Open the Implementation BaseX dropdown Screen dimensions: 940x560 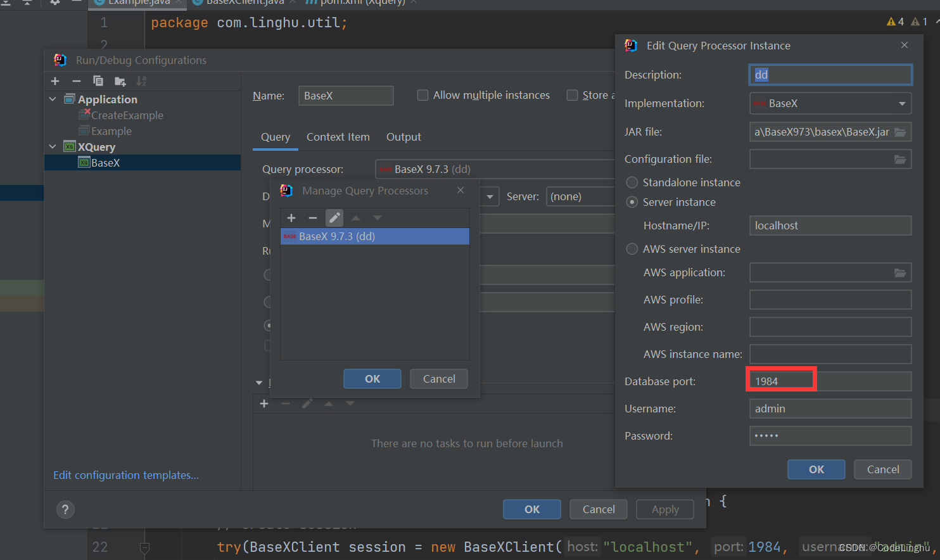coord(830,103)
